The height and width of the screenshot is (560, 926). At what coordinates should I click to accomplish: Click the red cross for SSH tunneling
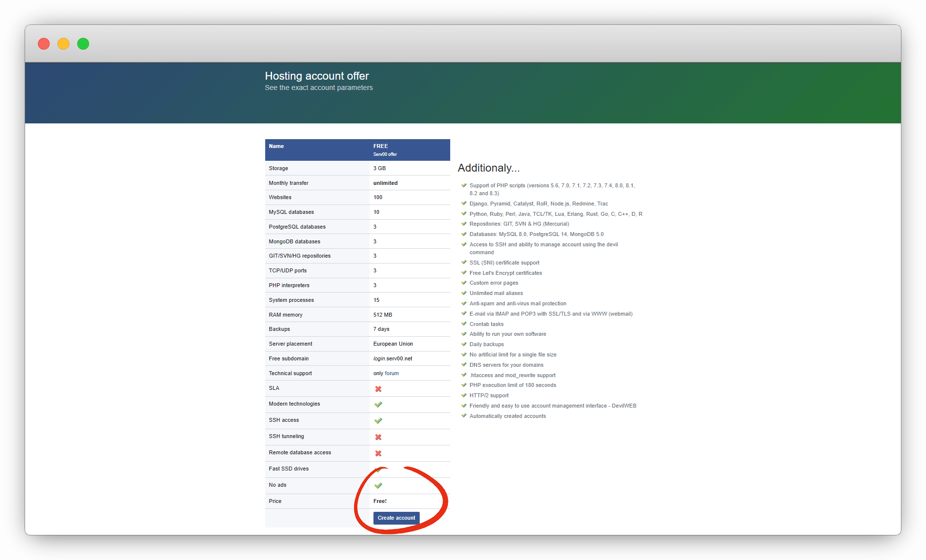point(378,437)
